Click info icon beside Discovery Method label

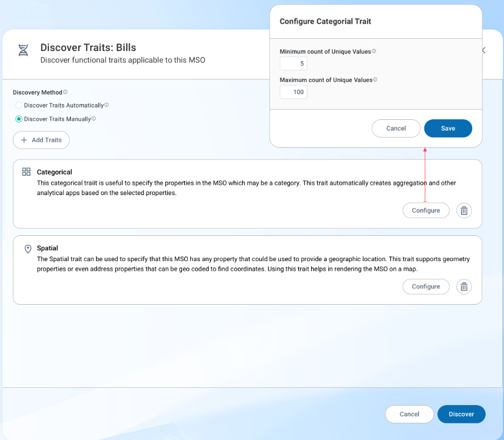(x=66, y=92)
